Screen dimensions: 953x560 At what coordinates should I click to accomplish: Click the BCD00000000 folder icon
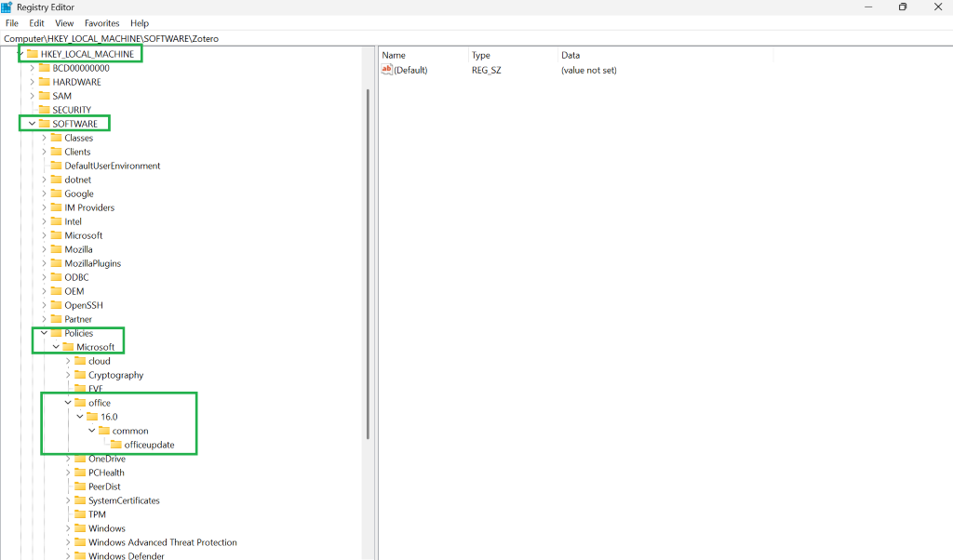(x=45, y=68)
